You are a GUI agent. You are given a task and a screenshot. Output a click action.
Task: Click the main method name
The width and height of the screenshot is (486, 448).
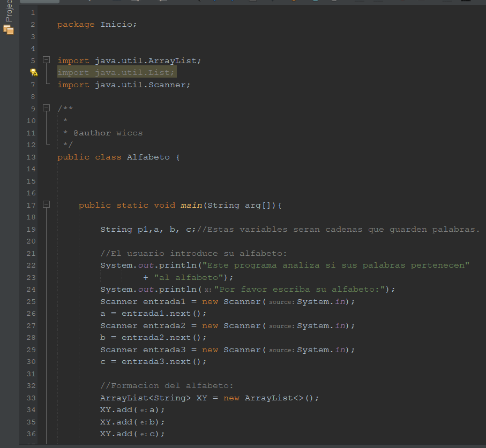191,205
